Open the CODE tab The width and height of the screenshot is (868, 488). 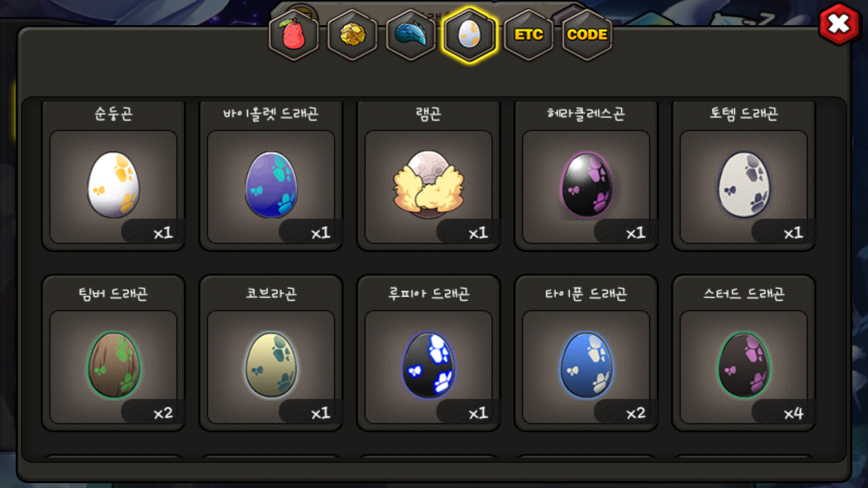[587, 35]
